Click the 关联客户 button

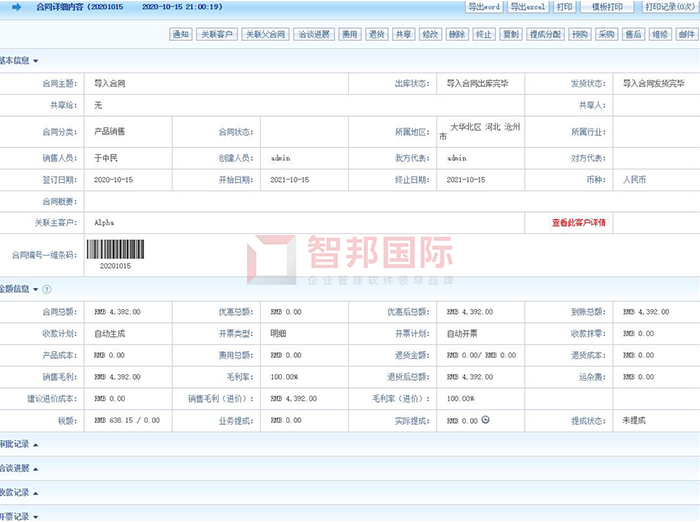(217, 34)
